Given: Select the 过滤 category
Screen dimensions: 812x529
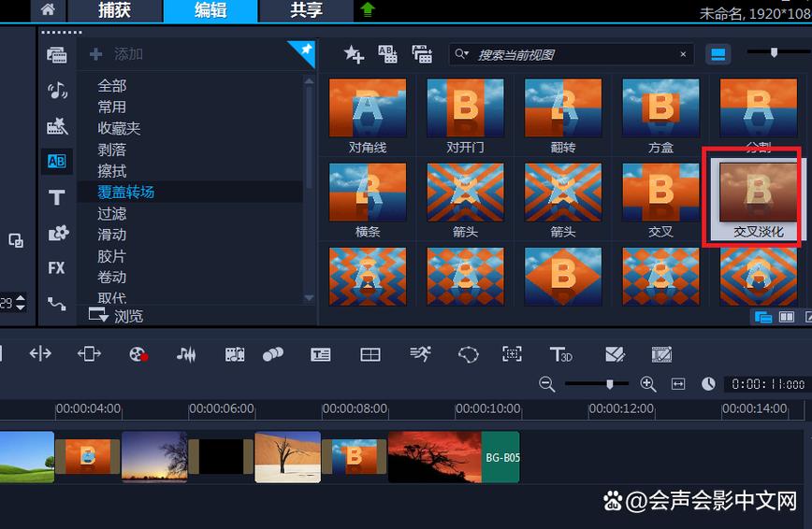Looking at the screenshot, I should 112,213.
